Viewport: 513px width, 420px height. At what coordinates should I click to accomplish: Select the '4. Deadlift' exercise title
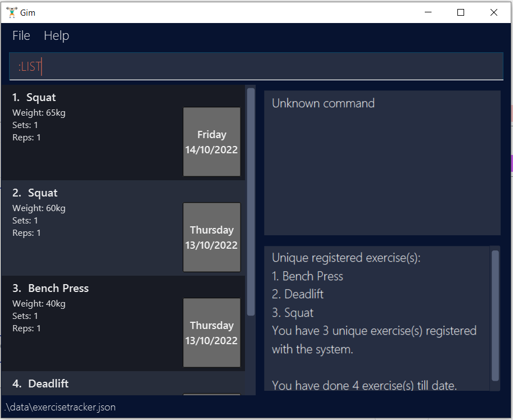coord(40,384)
